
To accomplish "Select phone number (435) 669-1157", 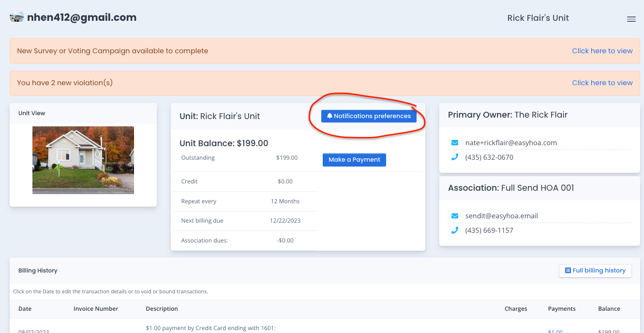I will point(489,230).
